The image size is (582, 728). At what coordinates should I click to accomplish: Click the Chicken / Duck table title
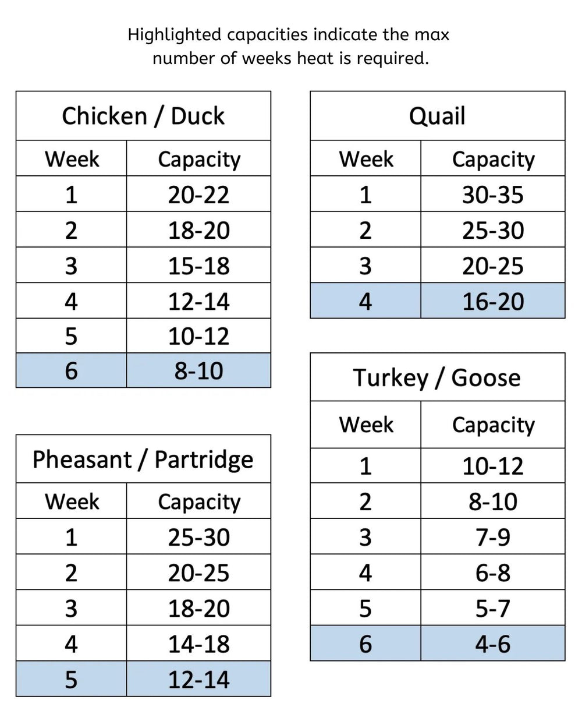(x=143, y=116)
